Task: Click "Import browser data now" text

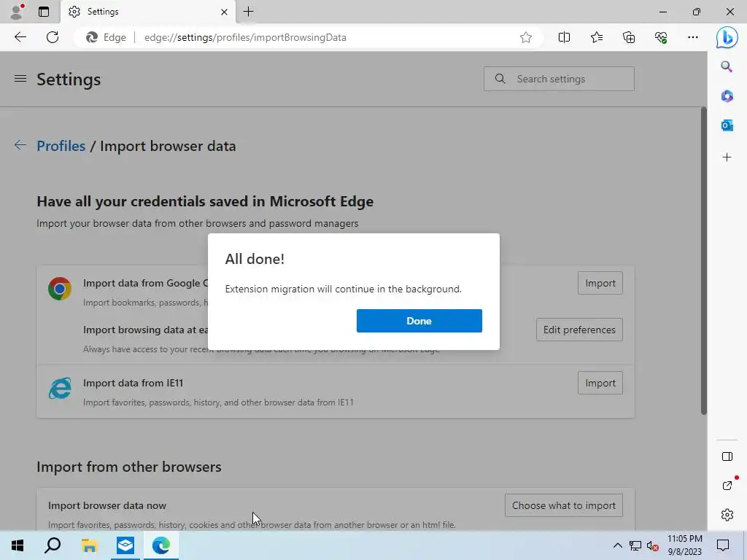Action: [x=107, y=505]
